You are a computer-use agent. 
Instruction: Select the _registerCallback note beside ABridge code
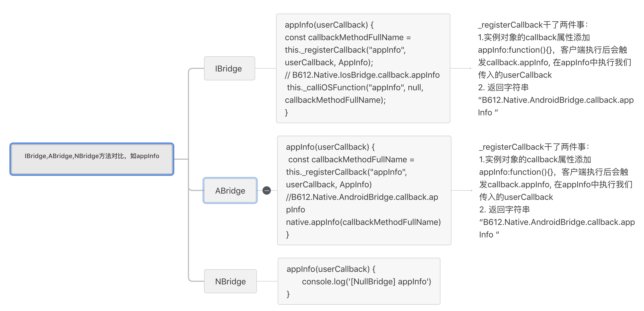pos(557,190)
